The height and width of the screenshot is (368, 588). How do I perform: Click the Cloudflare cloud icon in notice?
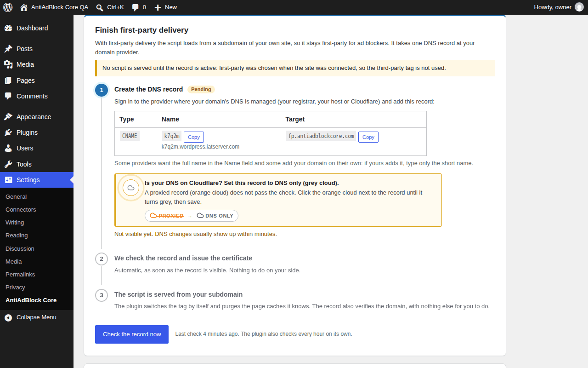point(131,188)
